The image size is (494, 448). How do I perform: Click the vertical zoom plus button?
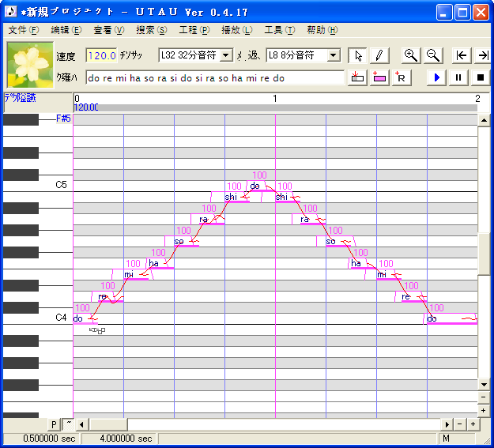pyautogui.click(x=484, y=410)
